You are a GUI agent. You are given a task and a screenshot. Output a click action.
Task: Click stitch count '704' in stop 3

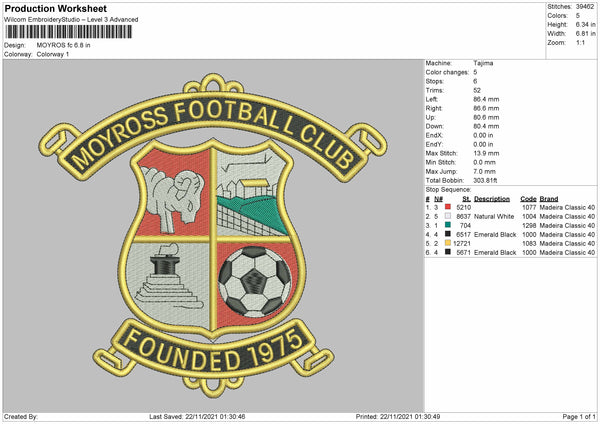click(x=465, y=225)
